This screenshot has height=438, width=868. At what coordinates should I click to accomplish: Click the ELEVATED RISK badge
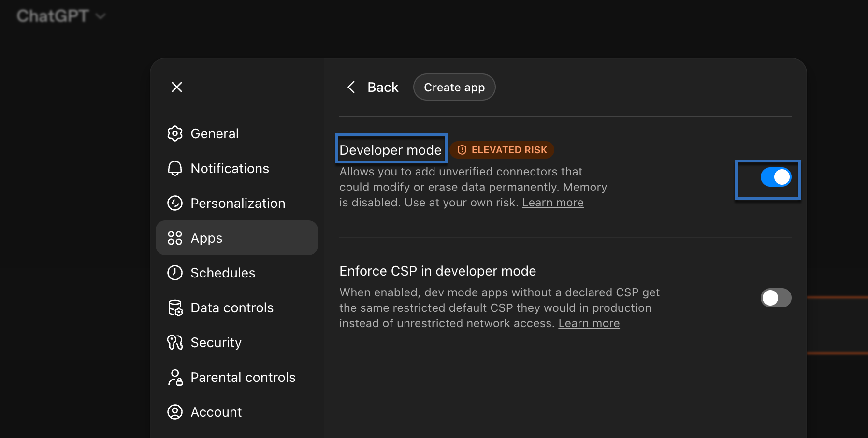[502, 150]
